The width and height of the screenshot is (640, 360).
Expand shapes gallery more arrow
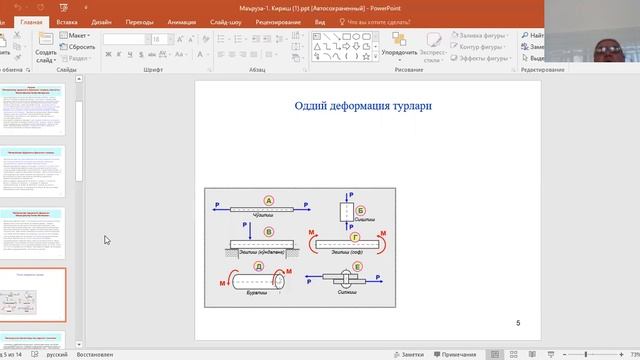coord(376,56)
